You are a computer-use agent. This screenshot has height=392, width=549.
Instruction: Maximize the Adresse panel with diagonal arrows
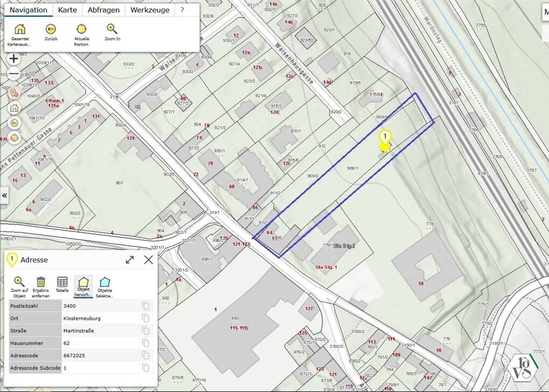(130, 260)
